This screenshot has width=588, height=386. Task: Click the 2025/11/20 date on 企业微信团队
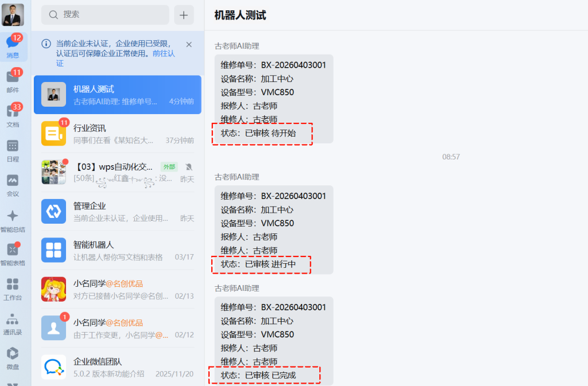pos(175,374)
